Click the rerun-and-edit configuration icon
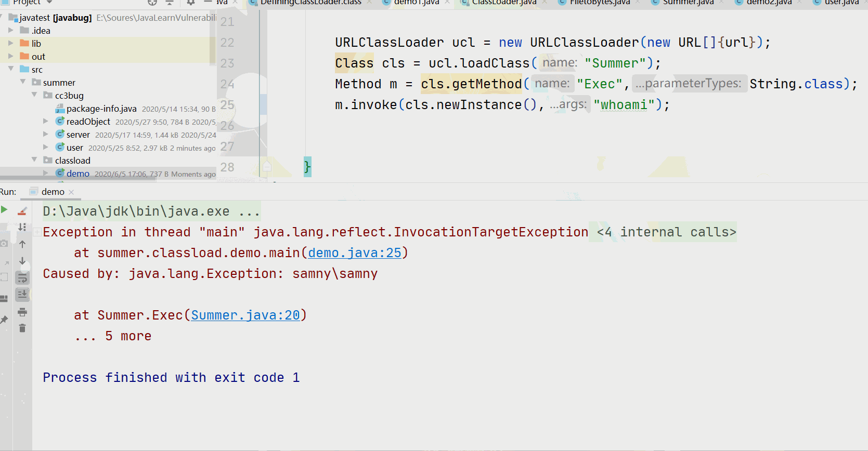The image size is (868, 451). coord(22,211)
